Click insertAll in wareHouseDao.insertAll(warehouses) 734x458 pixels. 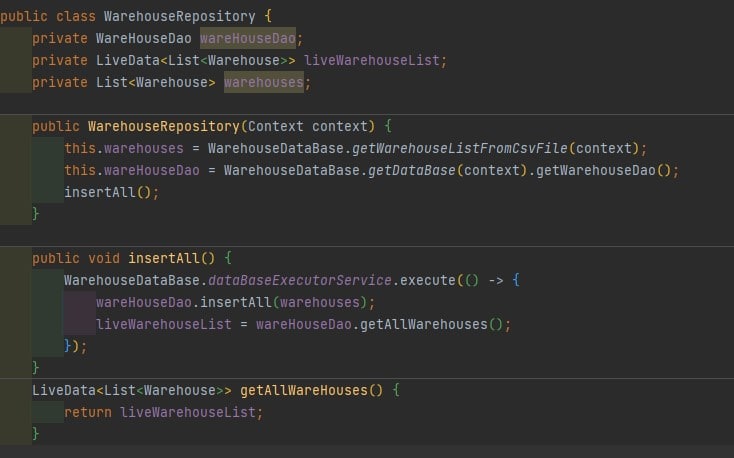point(235,303)
